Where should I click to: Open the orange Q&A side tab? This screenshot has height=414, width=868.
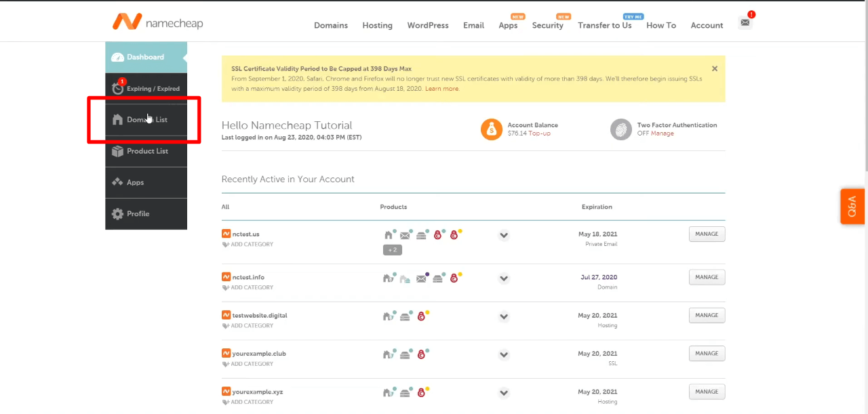click(852, 206)
